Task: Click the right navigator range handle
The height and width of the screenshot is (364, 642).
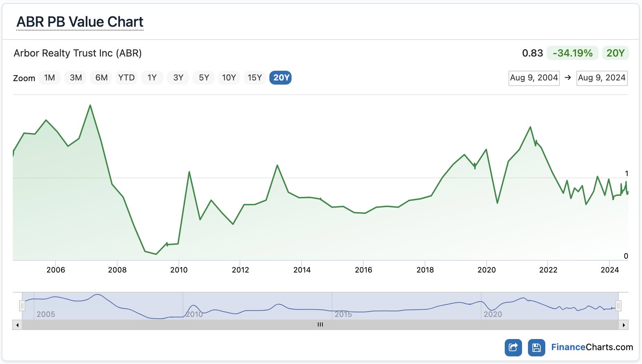Action: pos(618,306)
